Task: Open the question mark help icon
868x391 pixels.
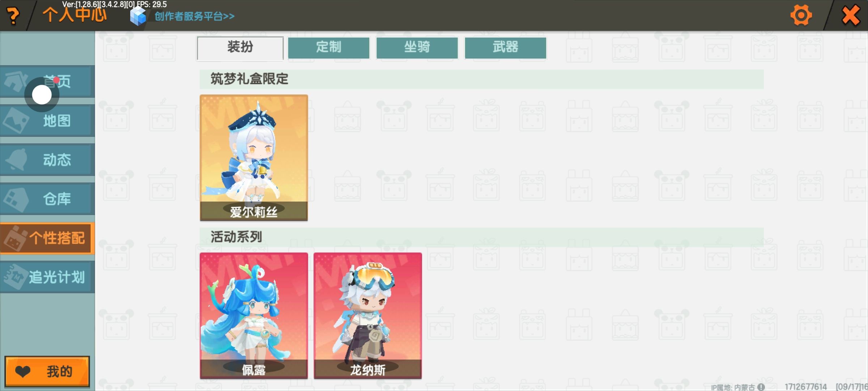Action: click(x=13, y=16)
